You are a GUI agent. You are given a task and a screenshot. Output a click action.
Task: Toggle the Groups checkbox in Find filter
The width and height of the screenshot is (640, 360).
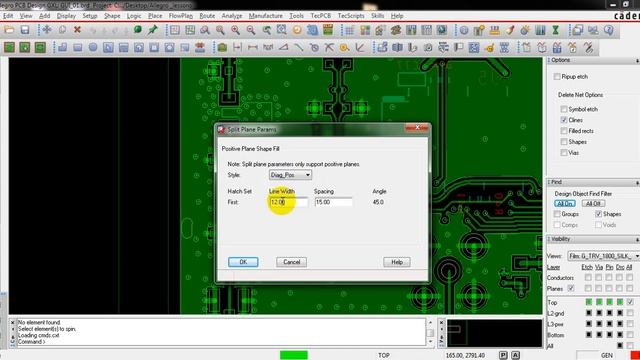pyautogui.click(x=557, y=214)
